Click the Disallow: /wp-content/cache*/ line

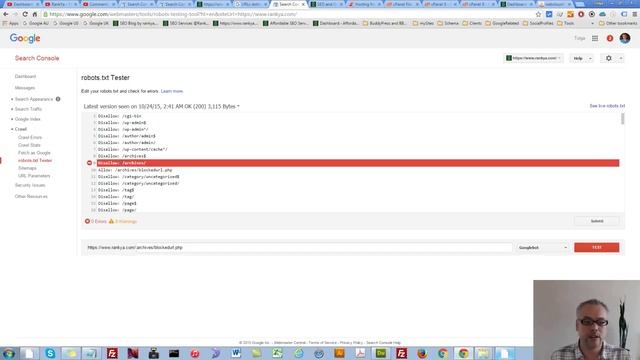point(133,149)
